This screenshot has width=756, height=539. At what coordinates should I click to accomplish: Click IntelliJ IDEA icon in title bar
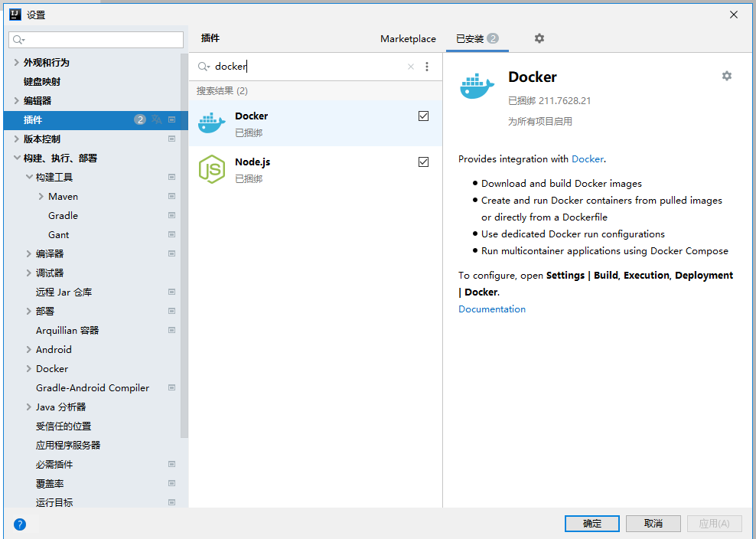coord(15,15)
